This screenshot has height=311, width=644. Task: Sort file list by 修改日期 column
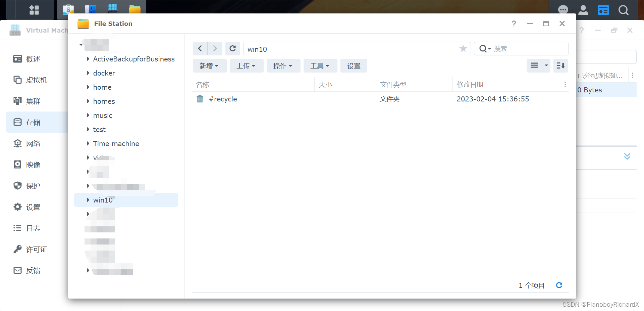pos(506,85)
